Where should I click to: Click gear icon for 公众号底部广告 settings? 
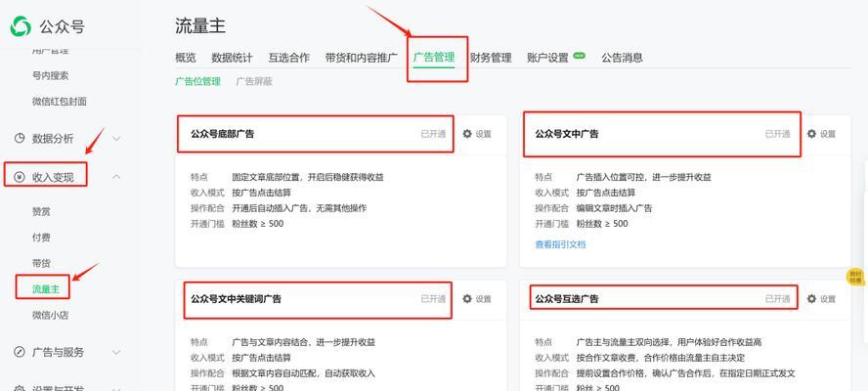point(467,134)
